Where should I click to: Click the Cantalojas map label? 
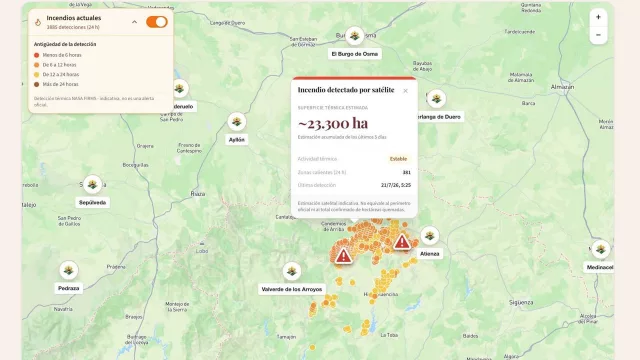[286, 217]
